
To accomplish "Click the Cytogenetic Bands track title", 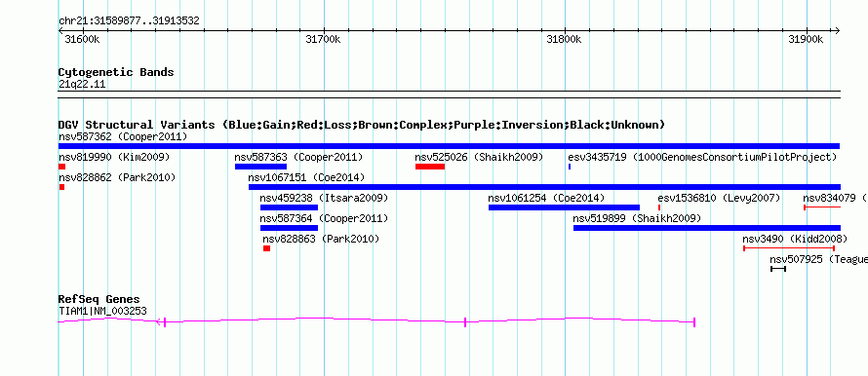I will pos(116,72).
